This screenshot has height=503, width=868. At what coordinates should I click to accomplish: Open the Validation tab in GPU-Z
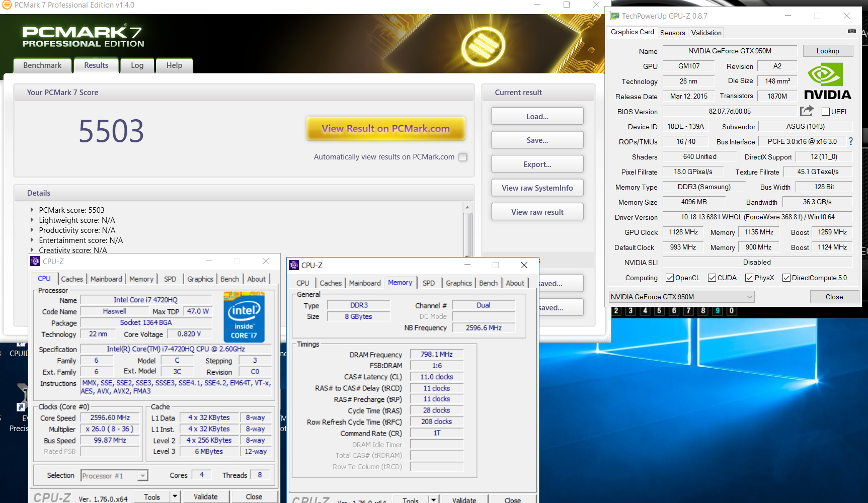click(706, 33)
